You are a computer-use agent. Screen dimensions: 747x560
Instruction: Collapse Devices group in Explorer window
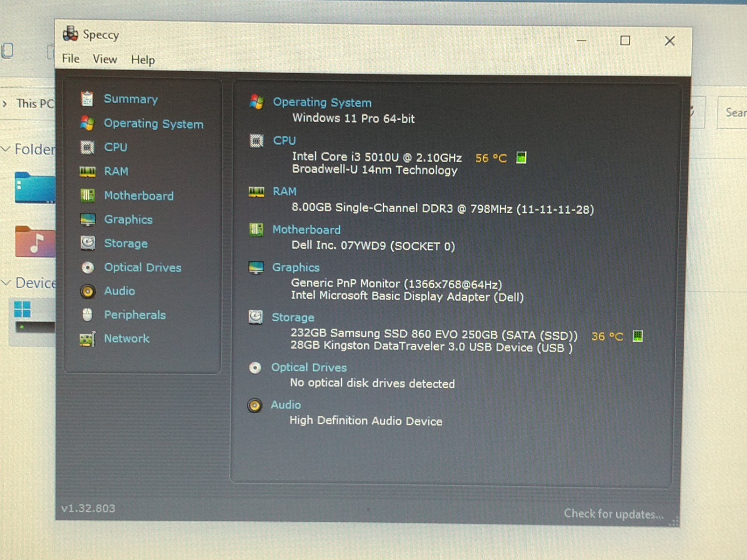pyautogui.click(x=6, y=282)
